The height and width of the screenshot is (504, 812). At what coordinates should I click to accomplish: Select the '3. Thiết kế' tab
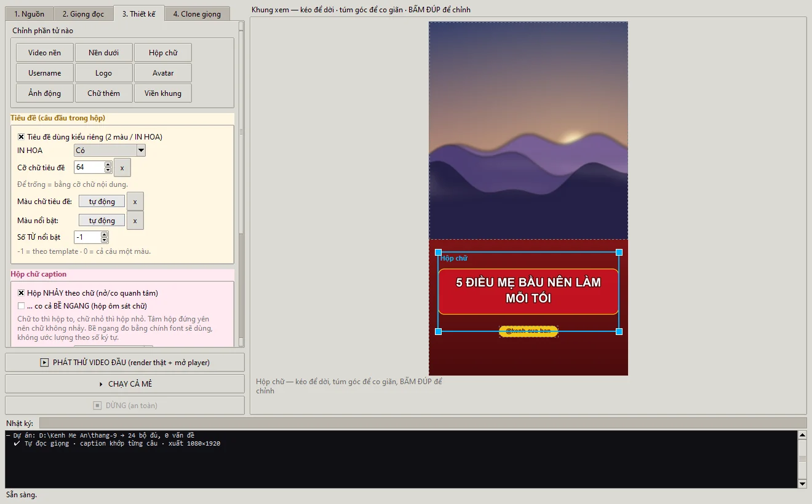tap(139, 14)
